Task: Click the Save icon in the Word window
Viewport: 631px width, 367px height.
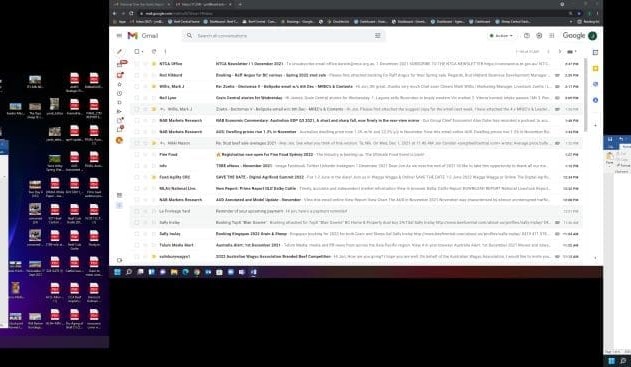Action: [x=610, y=139]
